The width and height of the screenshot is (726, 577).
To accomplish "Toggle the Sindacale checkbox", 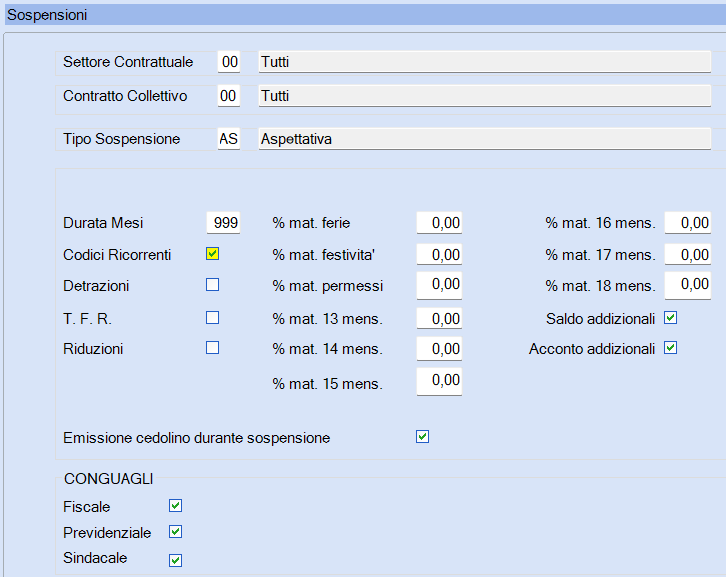I will click(175, 560).
